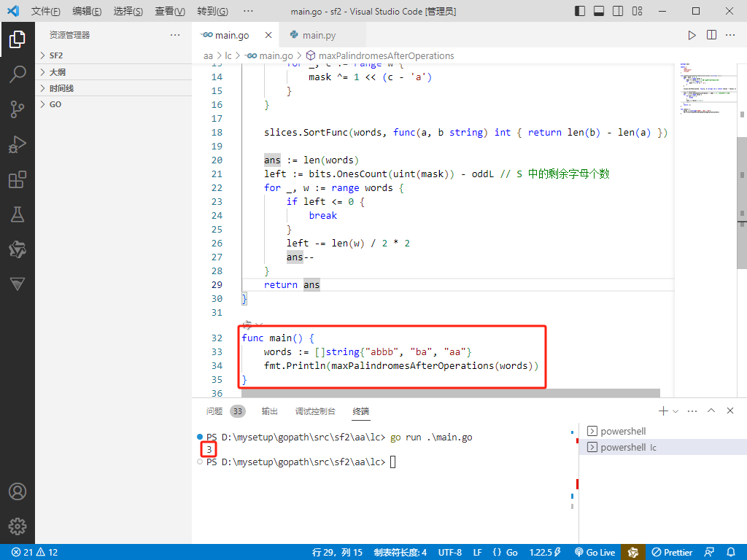Click the editor minimap preview

[706, 88]
